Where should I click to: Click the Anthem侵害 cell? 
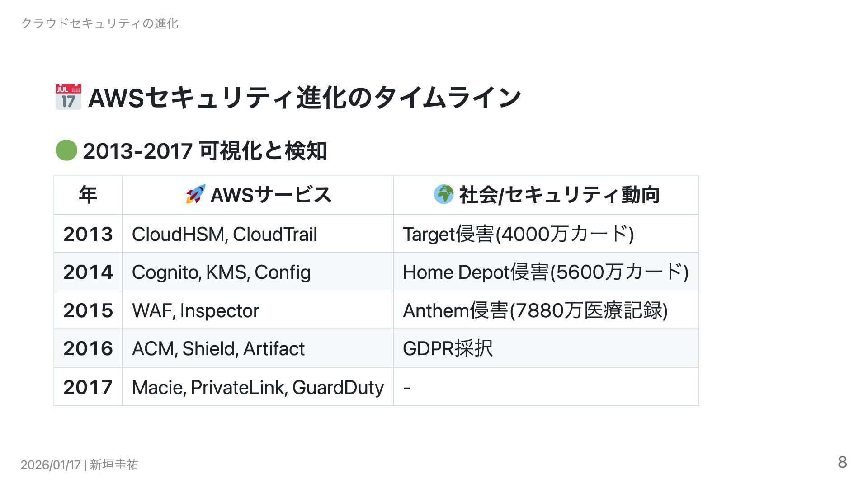pyautogui.click(x=535, y=310)
